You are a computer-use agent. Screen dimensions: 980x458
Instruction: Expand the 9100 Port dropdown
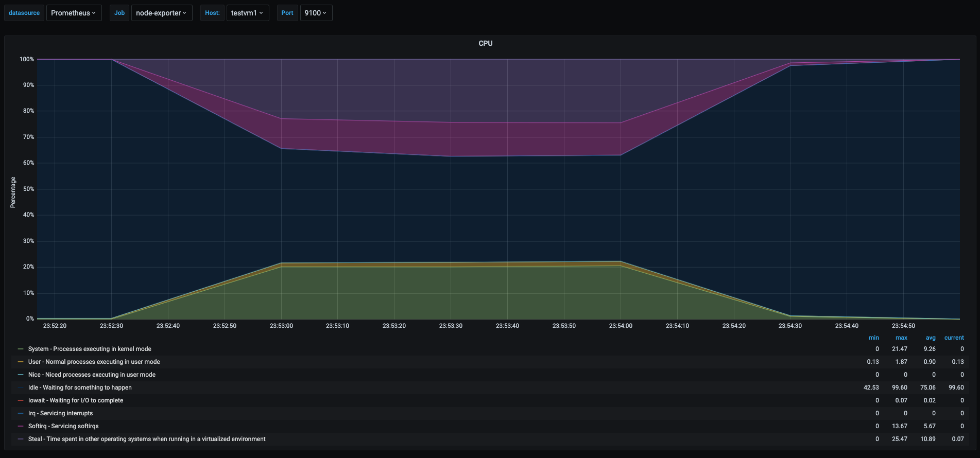tap(316, 13)
